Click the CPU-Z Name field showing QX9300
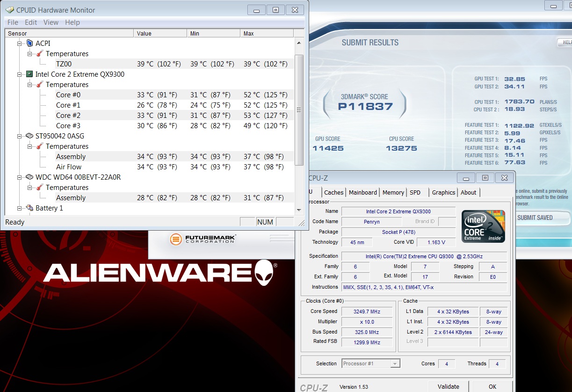The width and height of the screenshot is (572, 392). [x=398, y=211]
